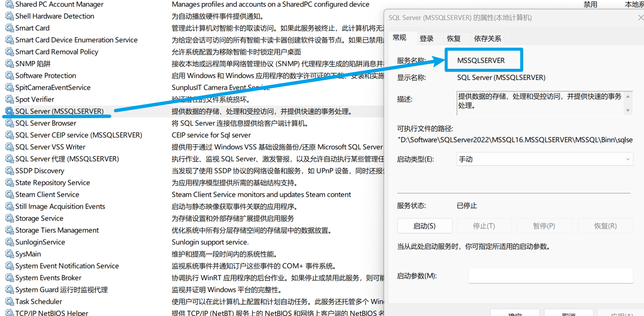
Task: Click the gear icon for SQL Server VSS Writer
Action: 9,147
